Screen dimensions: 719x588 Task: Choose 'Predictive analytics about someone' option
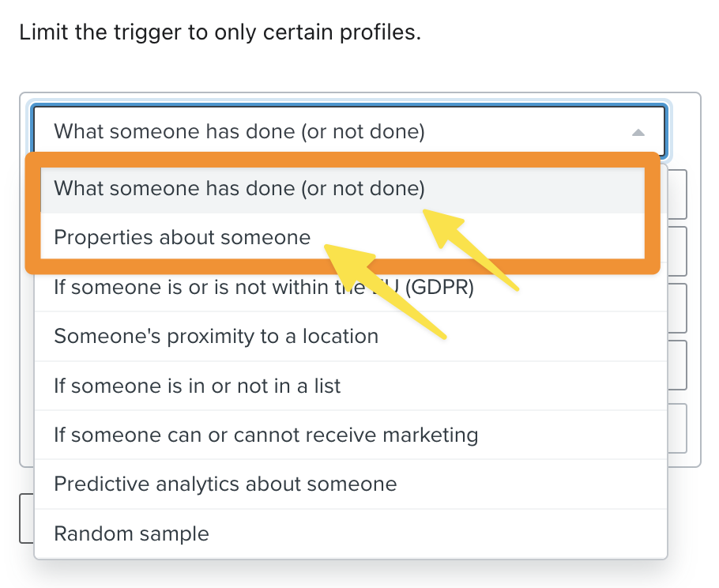[225, 484]
